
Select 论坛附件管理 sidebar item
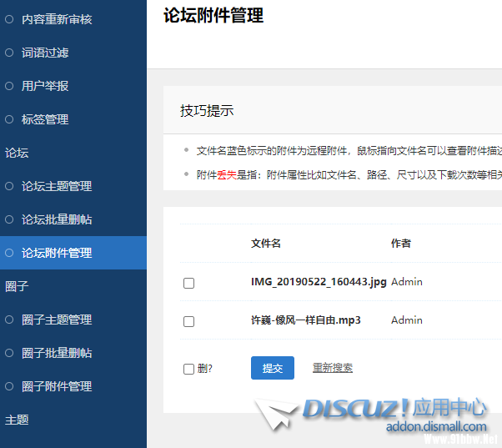[56, 253]
